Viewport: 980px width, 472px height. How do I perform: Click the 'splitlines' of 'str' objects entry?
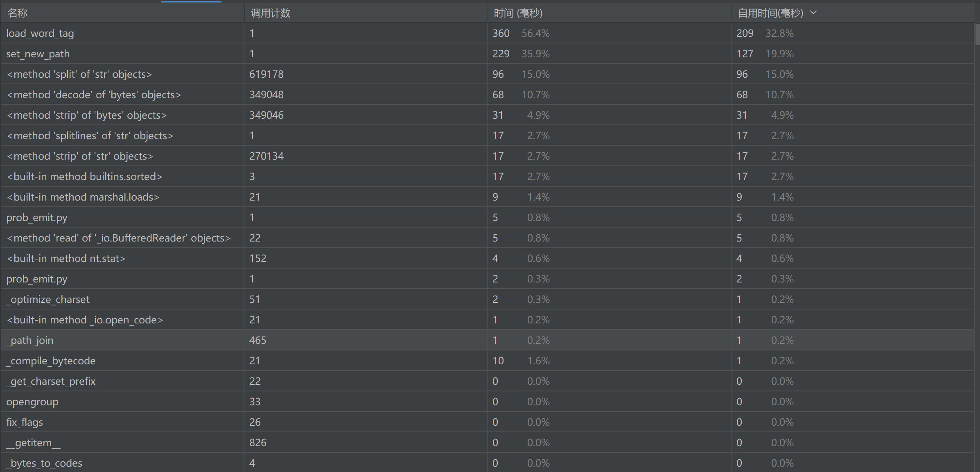90,136
